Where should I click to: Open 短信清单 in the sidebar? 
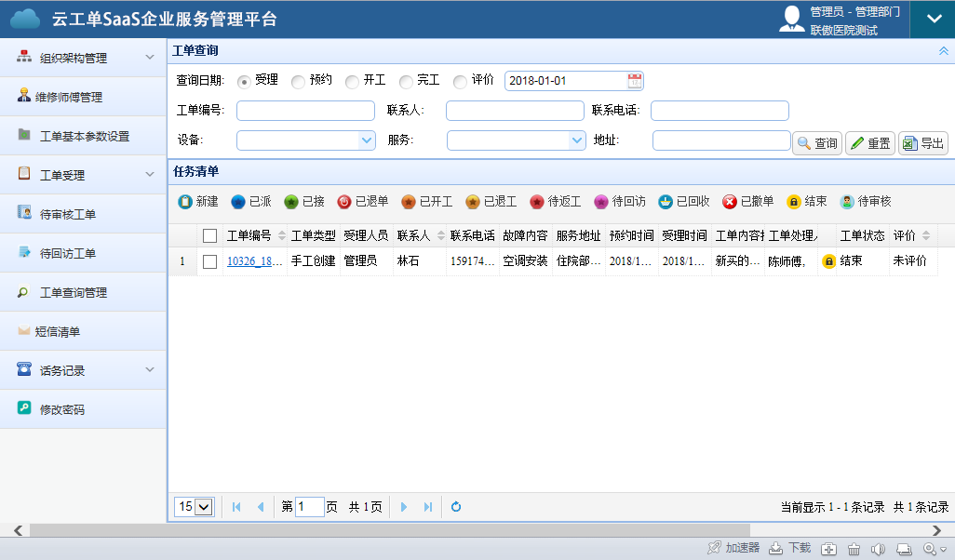tap(59, 332)
